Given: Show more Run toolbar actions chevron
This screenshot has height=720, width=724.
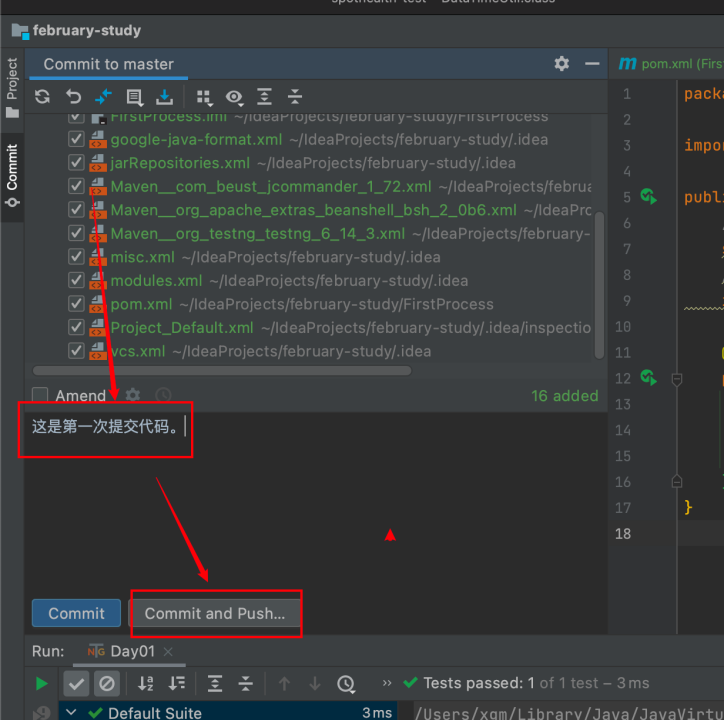Looking at the screenshot, I should 387,683.
